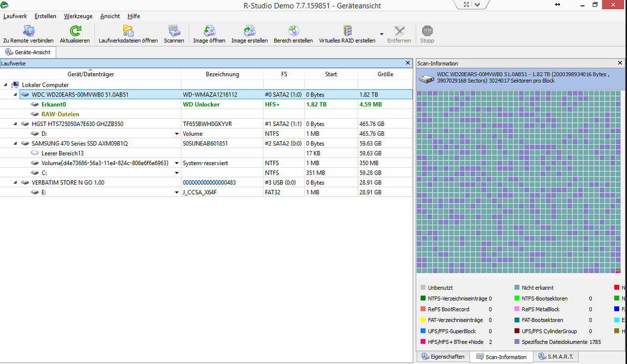627x364 pixels.
Task: Open the dropdown arrow for volume D:
Action: click(177, 134)
